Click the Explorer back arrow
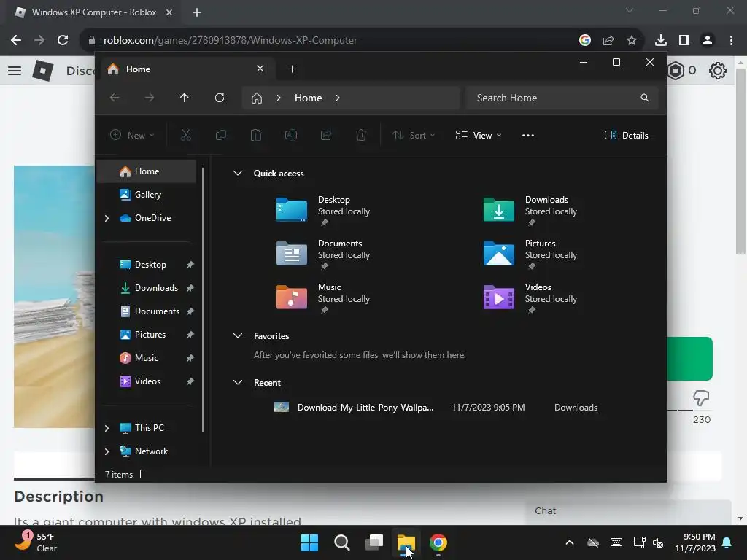 coord(115,98)
